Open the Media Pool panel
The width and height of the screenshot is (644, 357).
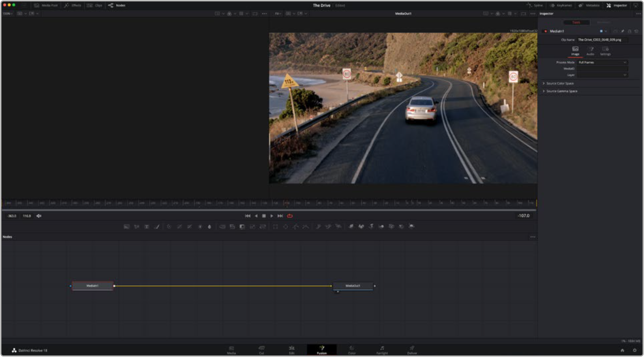[x=46, y=5]
